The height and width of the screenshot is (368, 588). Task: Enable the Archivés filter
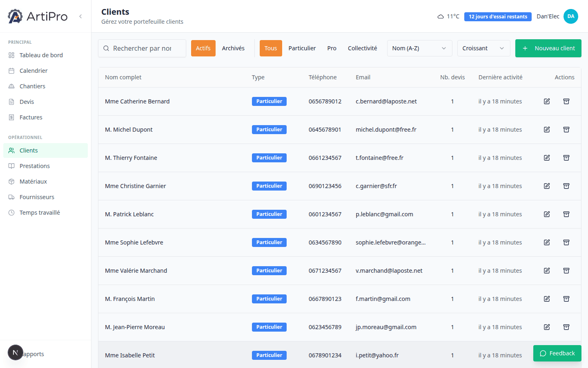click(233, 48)
